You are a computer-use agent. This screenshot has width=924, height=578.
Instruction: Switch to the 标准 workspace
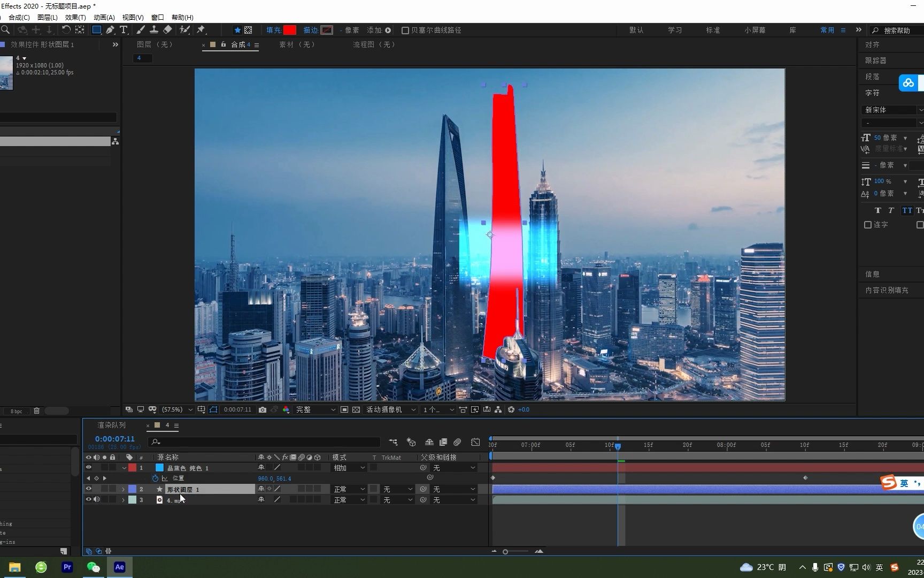(x=713, y=30)
